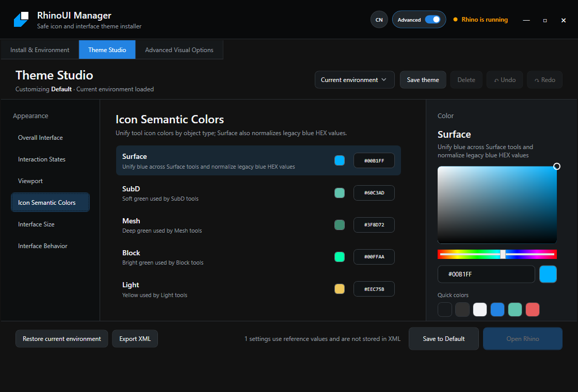The height and width of the screenshot is (392, 578).
Task: Click the RhinoUI Manager logo icon
Action: click(21, 20)
